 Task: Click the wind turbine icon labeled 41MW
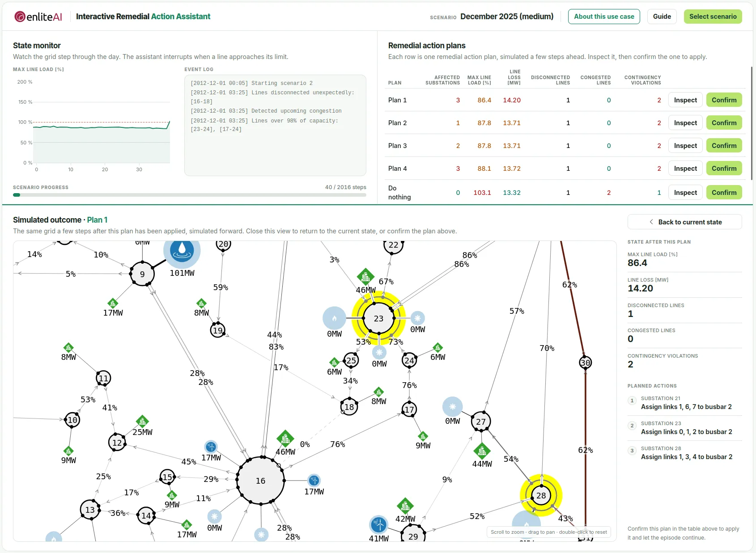[x=378, y=524]
